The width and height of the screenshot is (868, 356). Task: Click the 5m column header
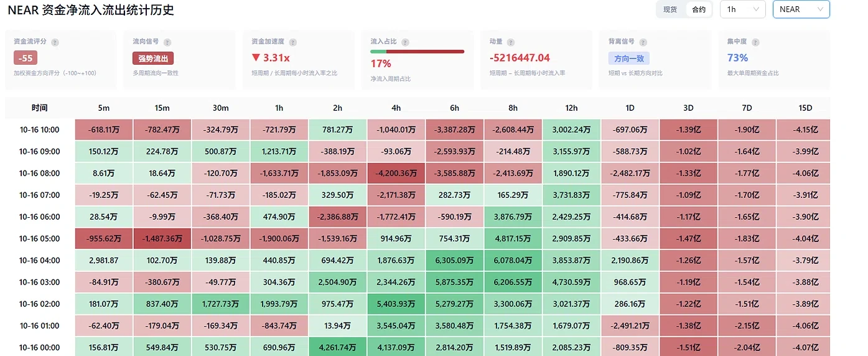[x=103, y=108]
